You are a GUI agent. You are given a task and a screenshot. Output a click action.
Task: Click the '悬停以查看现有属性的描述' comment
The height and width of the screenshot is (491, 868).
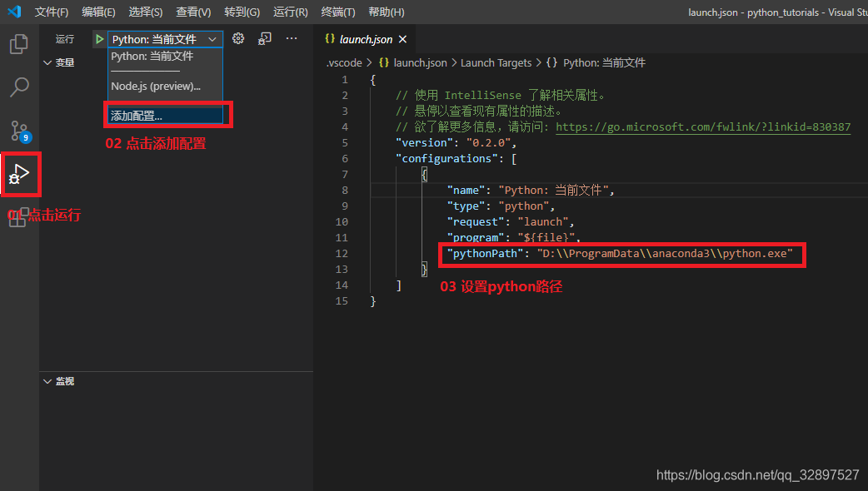(479, 112)
